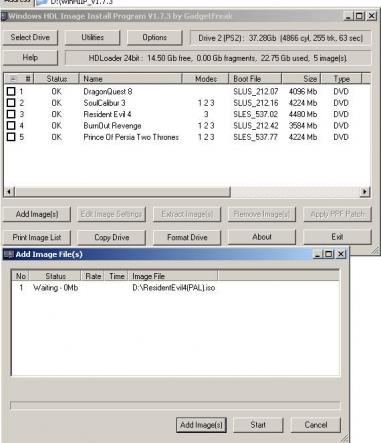
Task: Sort the image list by Status column
Action: click(56, 79)
